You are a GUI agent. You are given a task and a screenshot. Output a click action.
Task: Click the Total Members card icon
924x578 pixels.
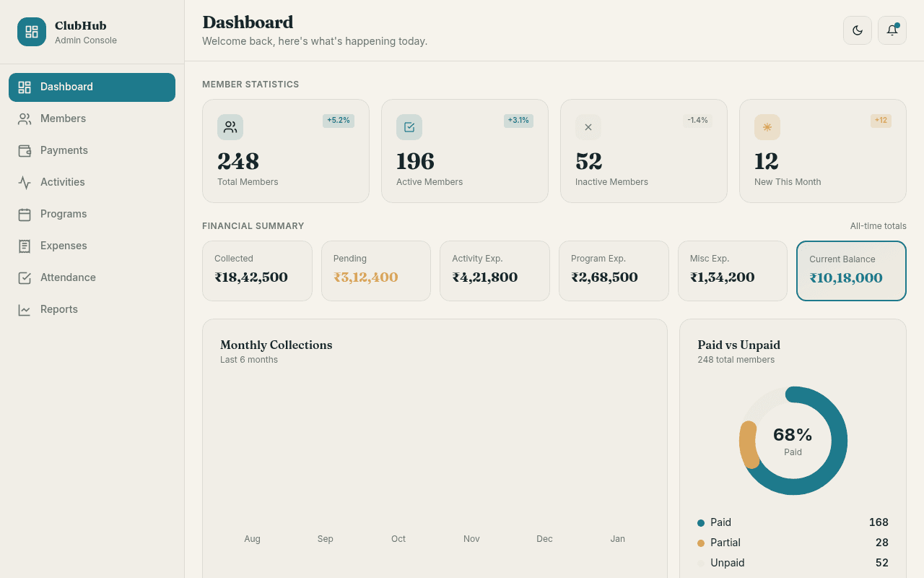coord(230,127)
